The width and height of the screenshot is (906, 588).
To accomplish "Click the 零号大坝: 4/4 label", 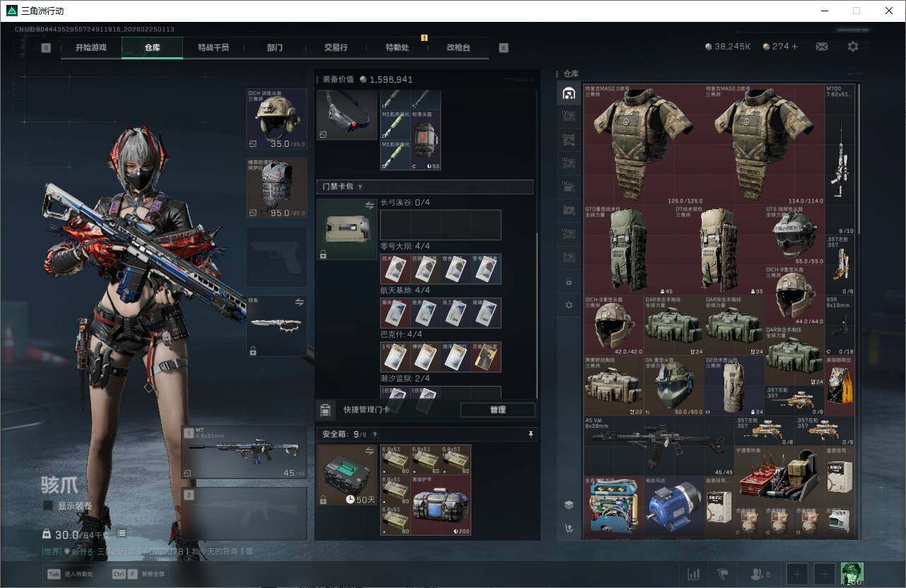I will click(x=405, y=247).
